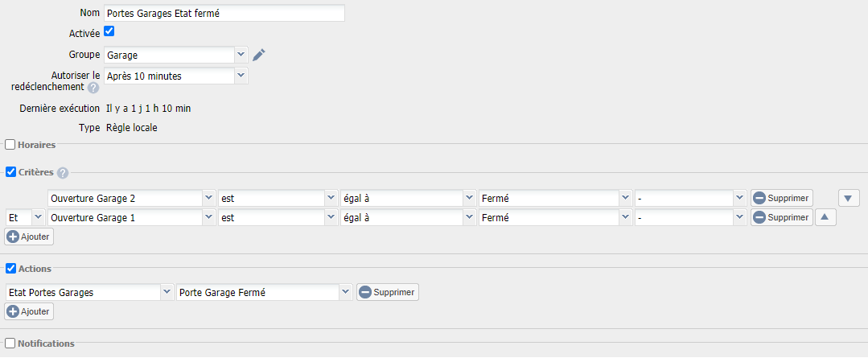868x358 pixels.
Task: Delete the Ouverture Garage 2 criterion
Action: (781, 198)
